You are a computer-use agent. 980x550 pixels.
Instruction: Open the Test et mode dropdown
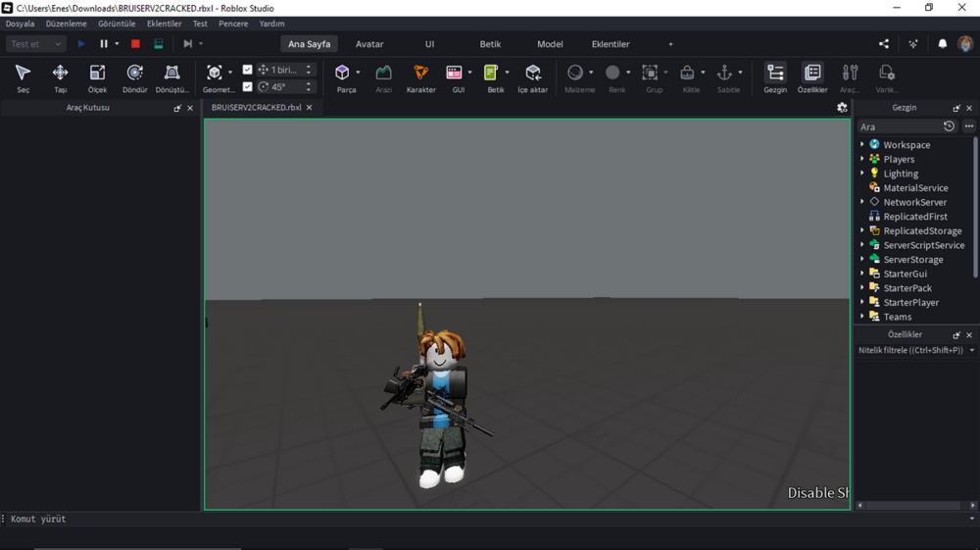coord(35,44)
